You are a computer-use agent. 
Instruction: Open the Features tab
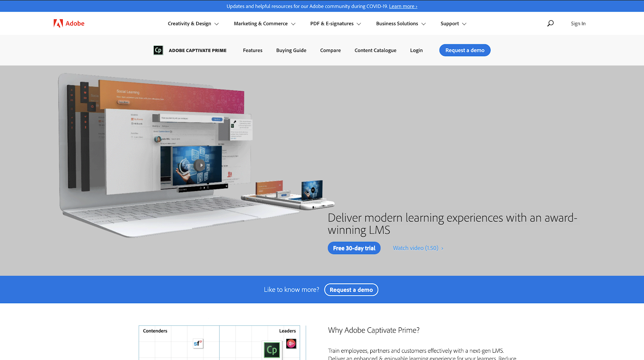[x=253, y=50]
